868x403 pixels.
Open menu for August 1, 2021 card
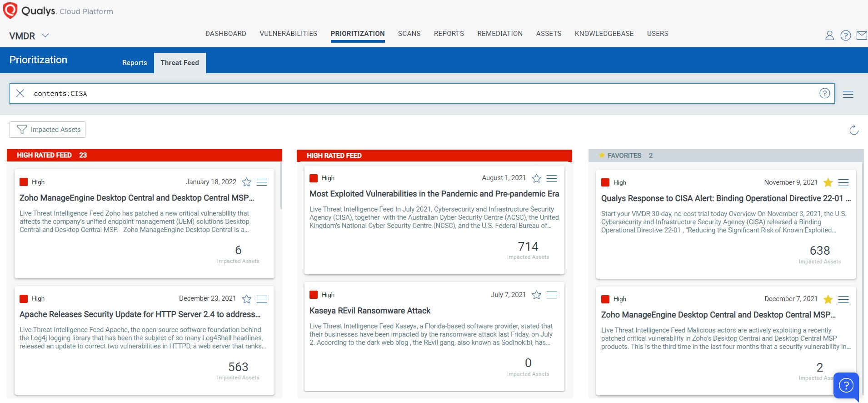click(552, 178)
